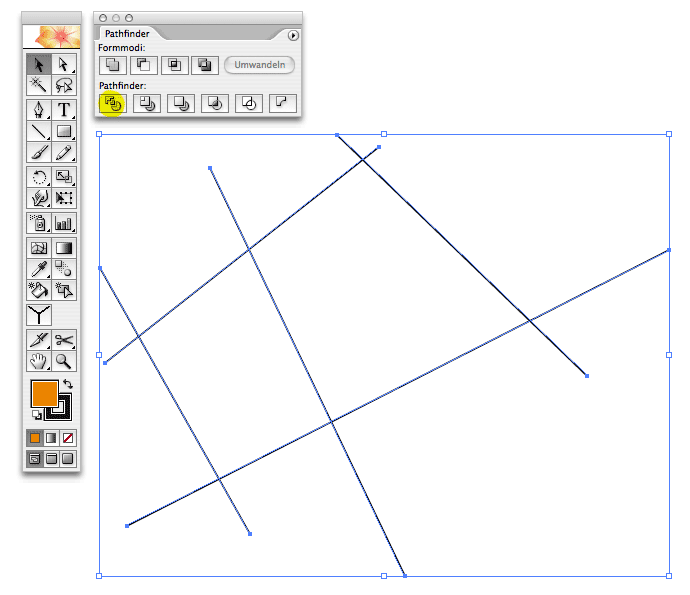Exclude overlapping shape areas in Formmodi
This screenshot has width=690, height=595.
pyautogui.click(x=205, y=65)
